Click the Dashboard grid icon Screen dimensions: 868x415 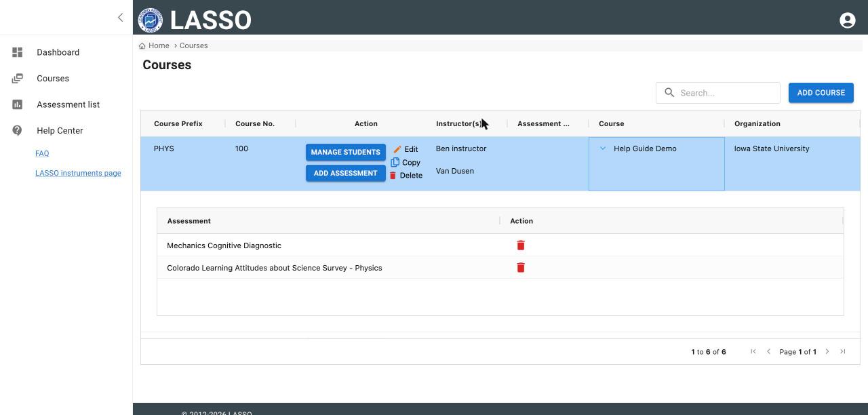[18, 52]
